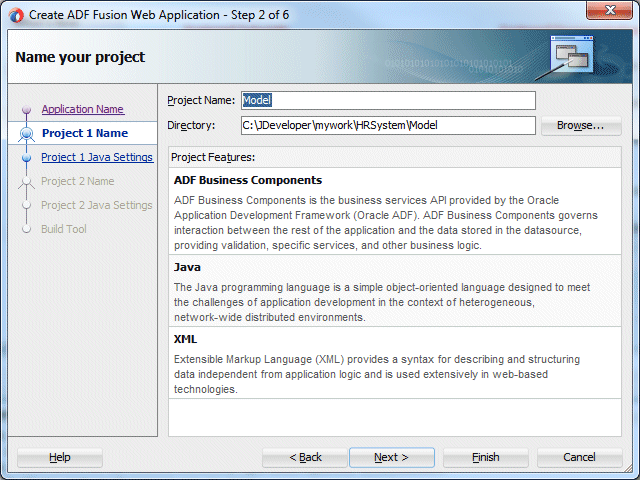The image size is (640, 480).
Task: Click the Build Tool step
Action: click(x=64, y=229)
